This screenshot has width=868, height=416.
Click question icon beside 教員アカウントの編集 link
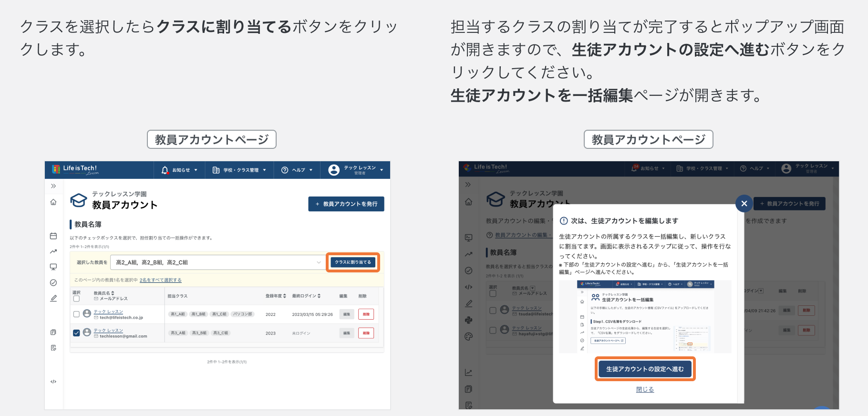tap(489, 235)
